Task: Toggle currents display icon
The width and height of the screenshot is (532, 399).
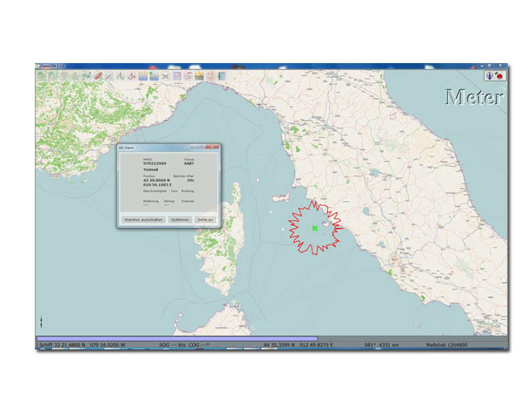Action: (154, 76)
